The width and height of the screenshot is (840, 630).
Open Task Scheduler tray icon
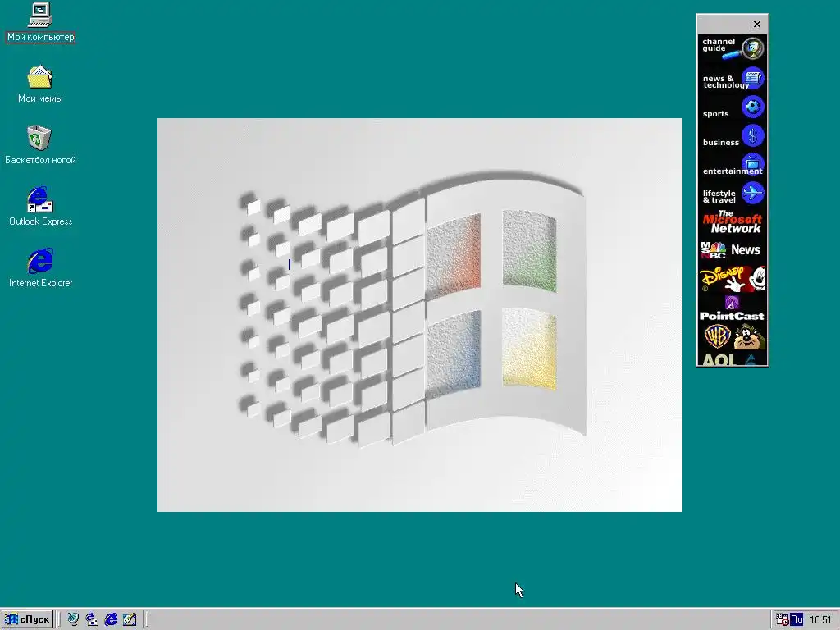click(782, 620)
